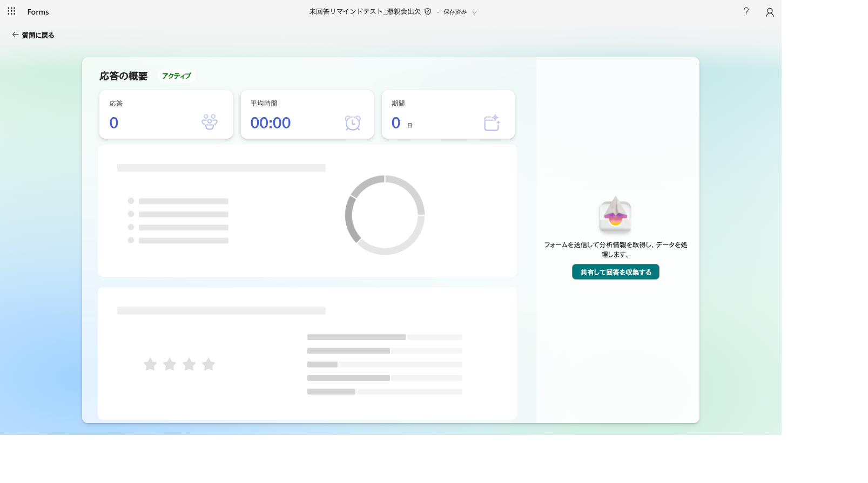Click the 応答 count value 0
868x483 pixels.
(x=114, y=123)
